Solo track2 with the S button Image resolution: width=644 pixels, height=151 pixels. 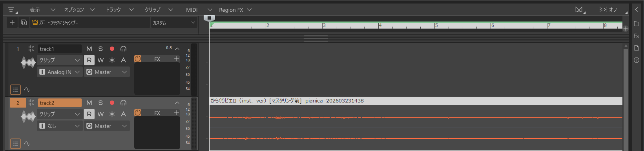click(x=100, y=102)
